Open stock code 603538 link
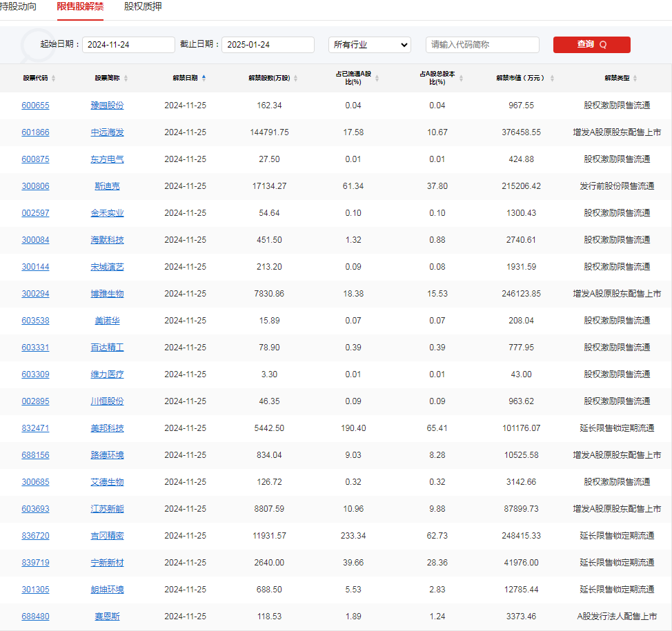 point(36,321)
